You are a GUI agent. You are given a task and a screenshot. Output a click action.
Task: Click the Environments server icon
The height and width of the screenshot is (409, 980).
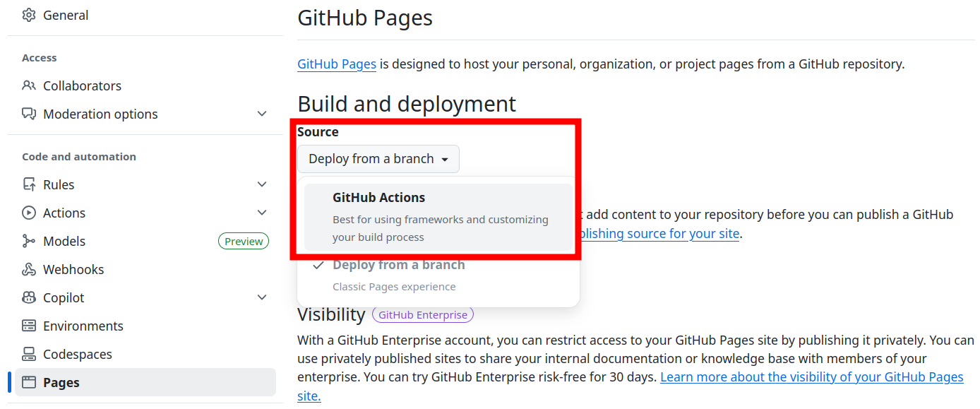click(x=29, y=326)
